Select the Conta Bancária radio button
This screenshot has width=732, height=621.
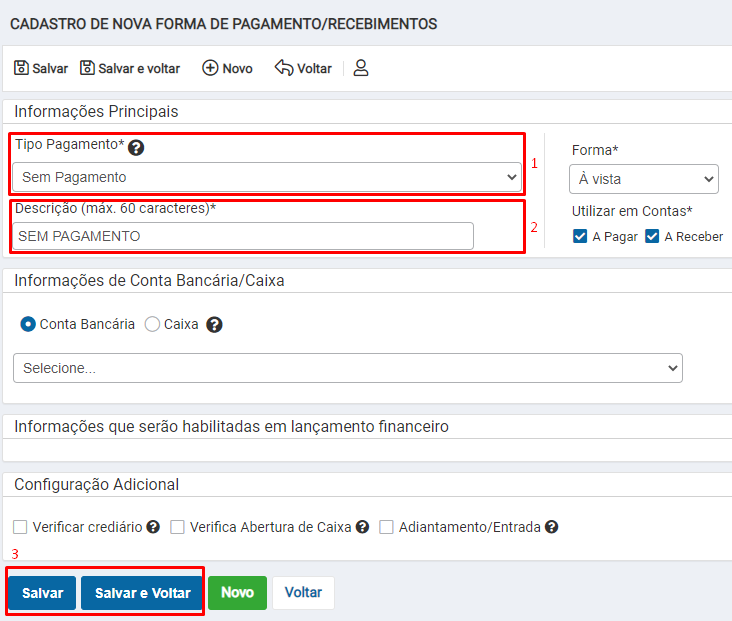(28, 324)
